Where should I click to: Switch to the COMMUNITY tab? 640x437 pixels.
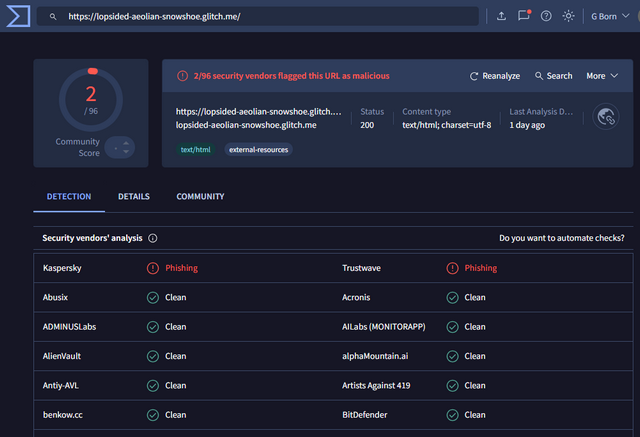pyautogui.click(x=200, y=197)
